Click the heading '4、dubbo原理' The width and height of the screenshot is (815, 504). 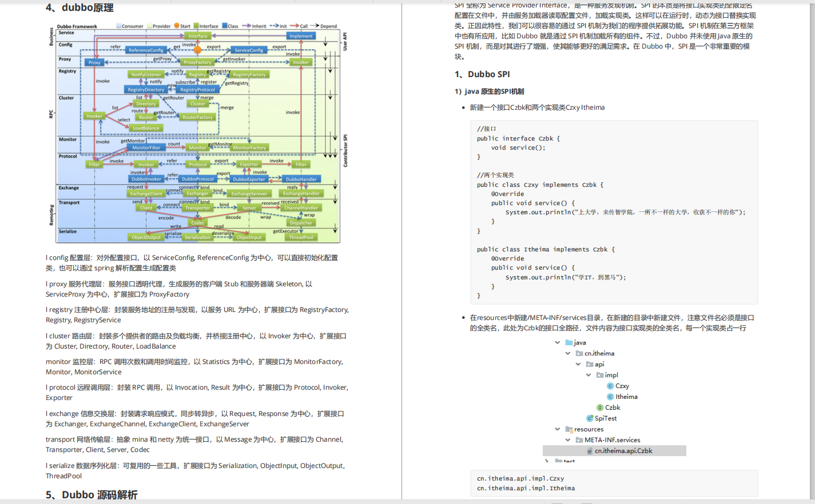(x=79, y=8)
